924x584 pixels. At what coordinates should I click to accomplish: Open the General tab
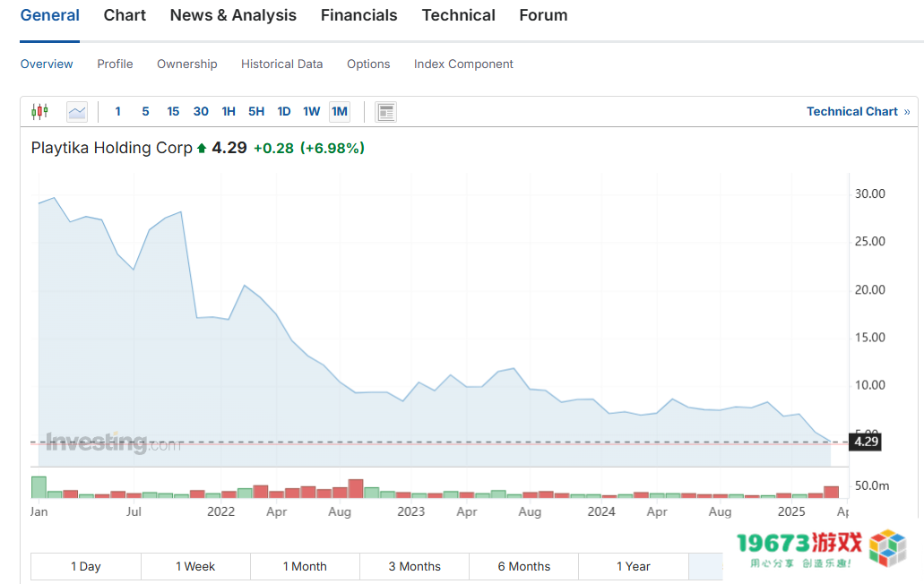coord(50,15)
